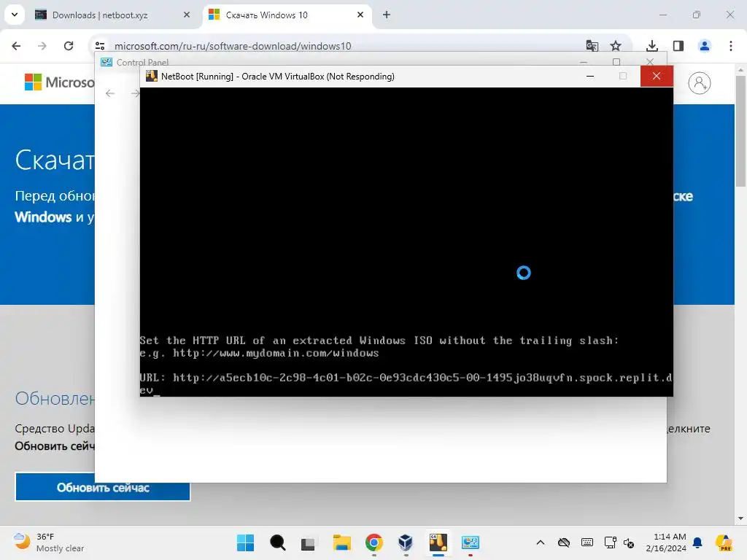Open Control Panel taskbar icon
747x560 pixels.
[x=471, y=542]
